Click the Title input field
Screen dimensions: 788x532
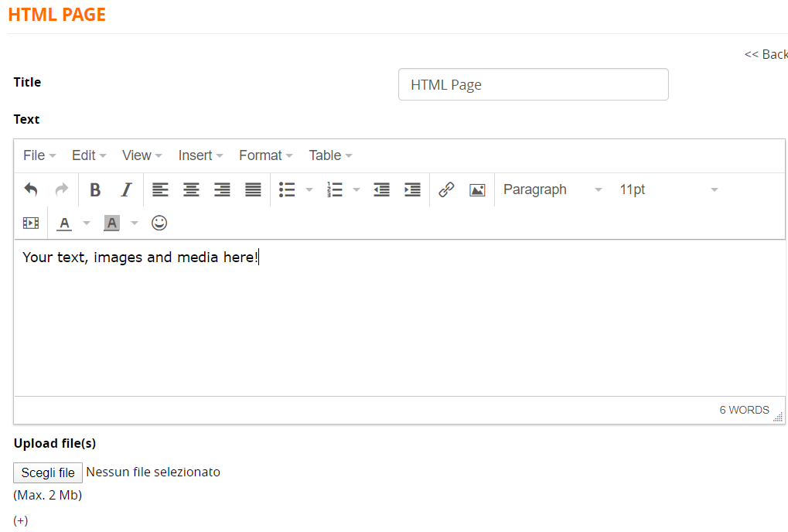533,84
